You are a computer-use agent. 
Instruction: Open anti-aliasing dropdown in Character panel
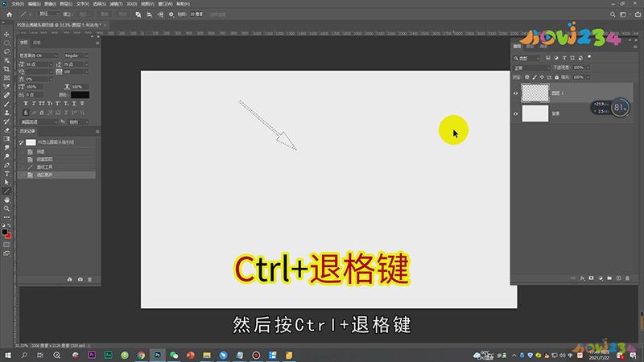[78, 122]
